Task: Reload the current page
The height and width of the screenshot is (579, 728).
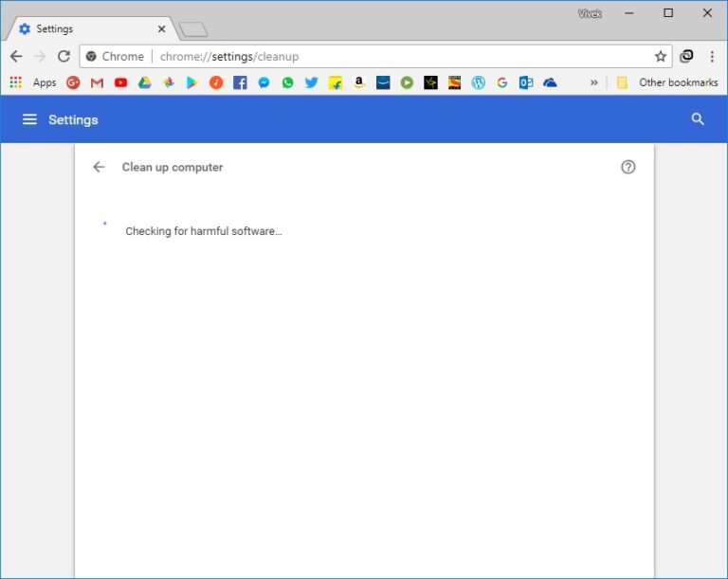Action: coord(64,57)
